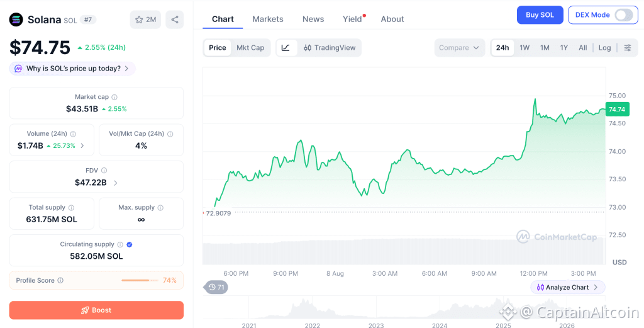Click the historical range navigator strip
Screen dimensions: 644x328
click(404, 307)
